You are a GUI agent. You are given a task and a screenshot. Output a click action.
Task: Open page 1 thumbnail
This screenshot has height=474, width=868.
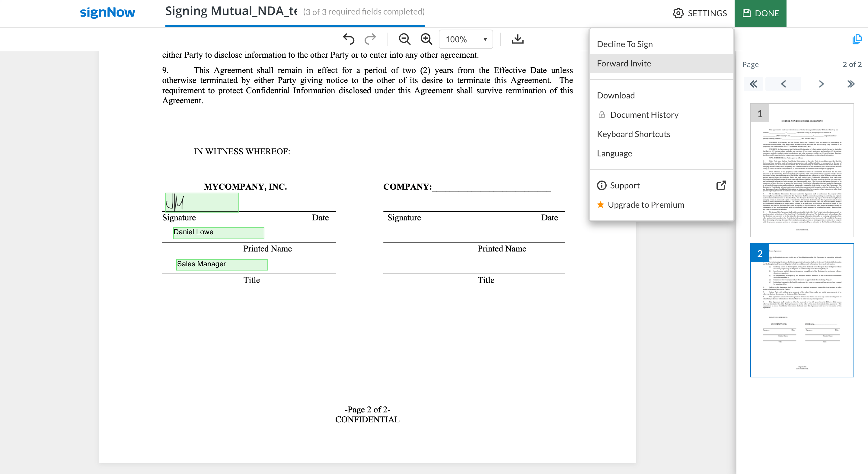(x=802, y=170)
